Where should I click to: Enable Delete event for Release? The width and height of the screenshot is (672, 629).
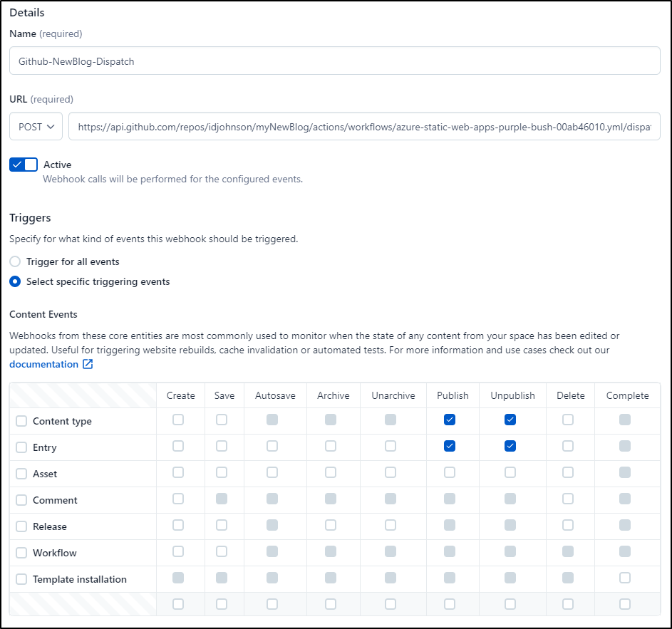point(568,525)
